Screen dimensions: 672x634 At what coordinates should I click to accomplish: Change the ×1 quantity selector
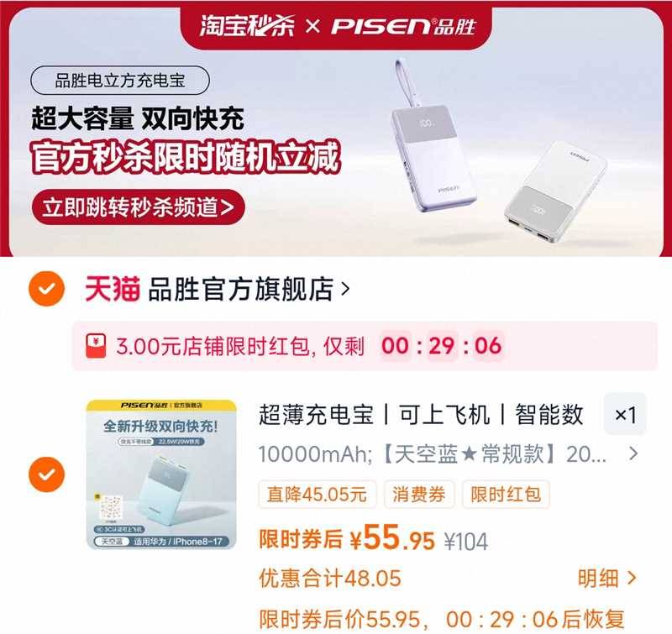(625, 414)
